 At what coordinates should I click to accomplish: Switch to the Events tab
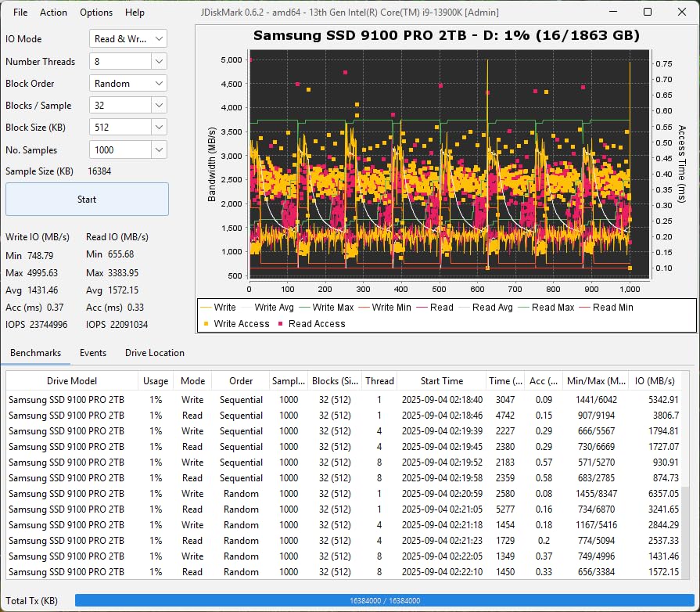tap(93, 353)
